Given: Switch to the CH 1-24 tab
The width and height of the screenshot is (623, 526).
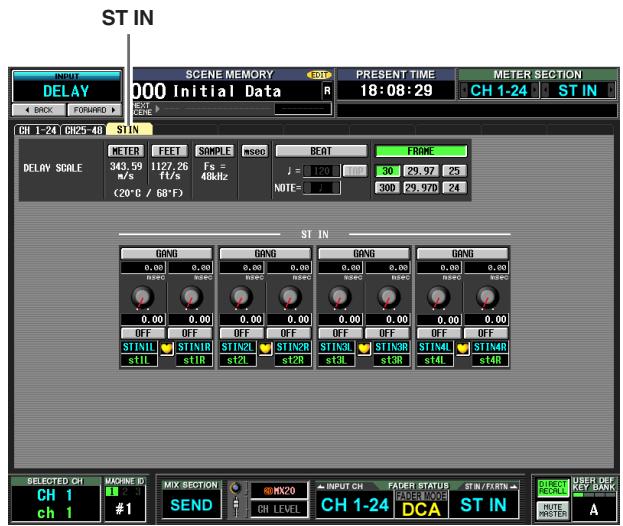Looking at the screenshot, I should (x=37, y=130).
